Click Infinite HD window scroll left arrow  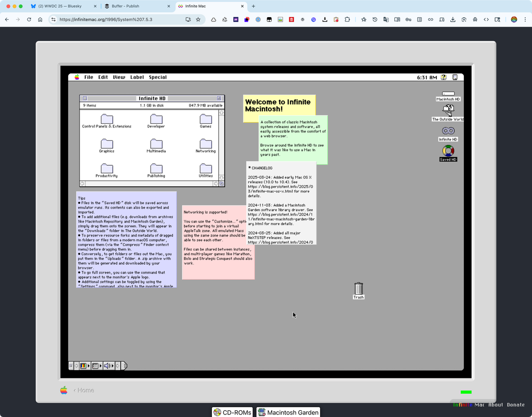[83, 184]
